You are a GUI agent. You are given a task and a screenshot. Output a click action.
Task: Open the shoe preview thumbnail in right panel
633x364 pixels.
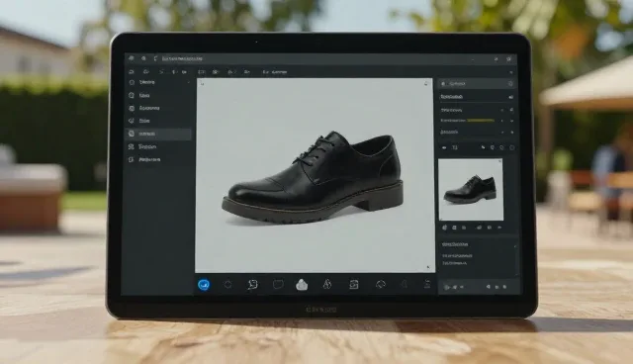pos(471,190)
